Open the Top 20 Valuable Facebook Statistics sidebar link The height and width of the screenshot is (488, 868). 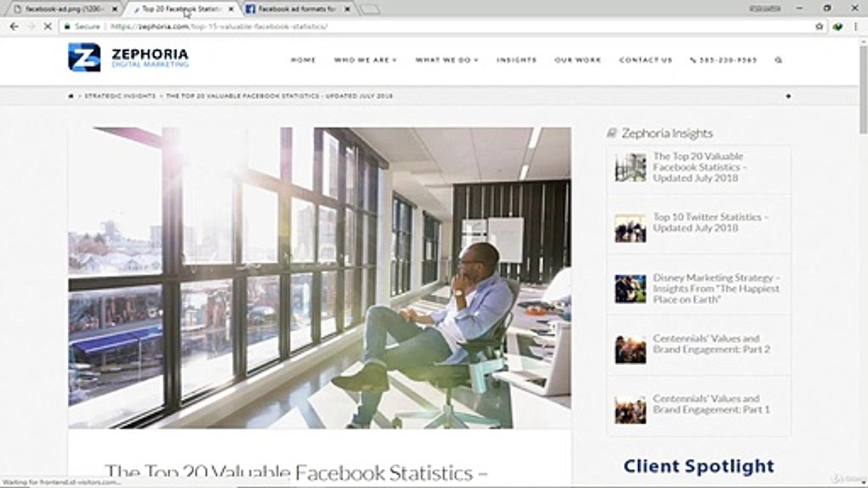click(x=700, y=167)
